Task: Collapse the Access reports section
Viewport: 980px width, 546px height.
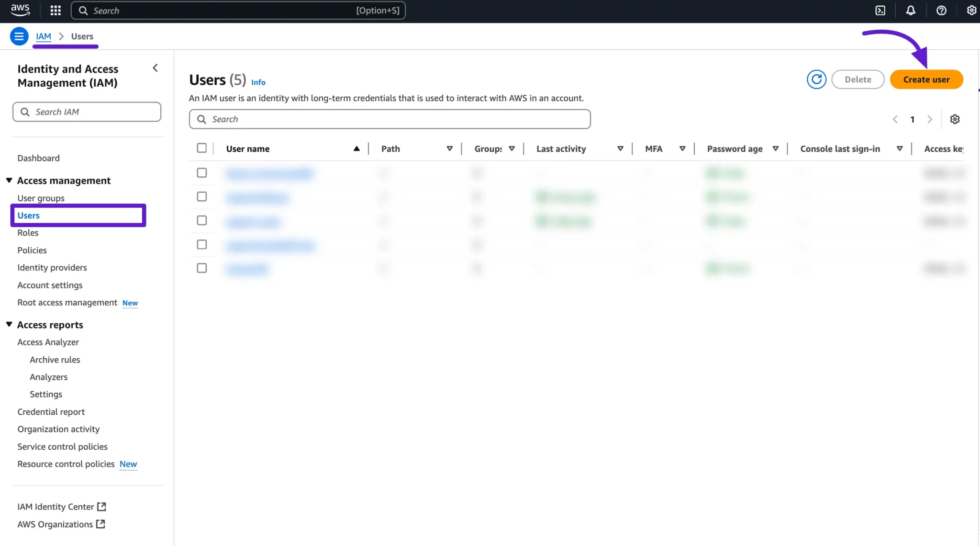Action: pyautogui.click(x=9, y=325)
